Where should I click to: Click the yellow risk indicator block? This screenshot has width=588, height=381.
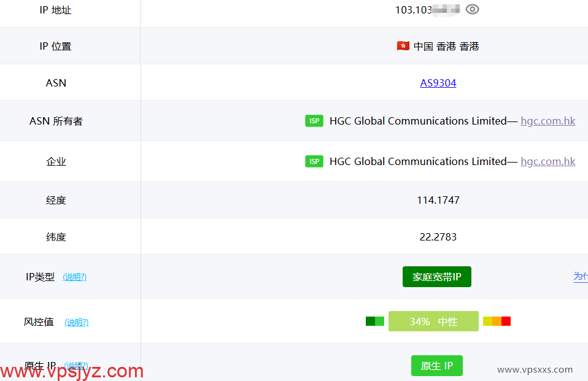click(487, 321)
